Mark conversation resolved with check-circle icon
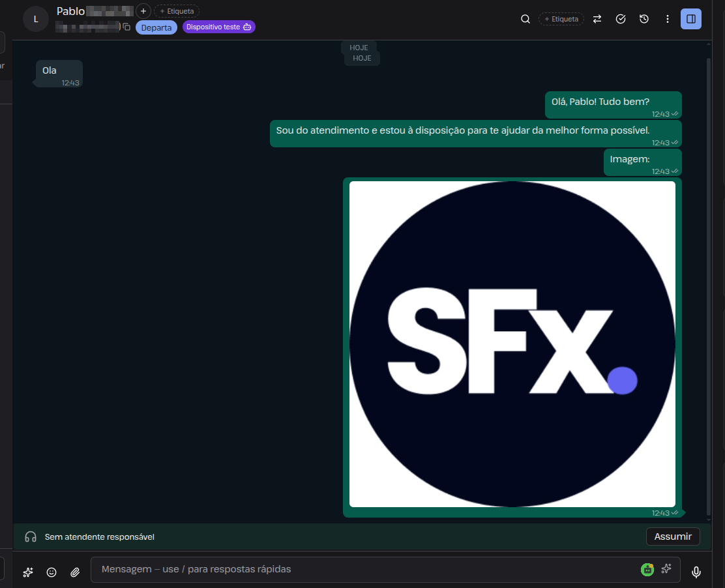 pyautogui.click(x=621, y=19)
